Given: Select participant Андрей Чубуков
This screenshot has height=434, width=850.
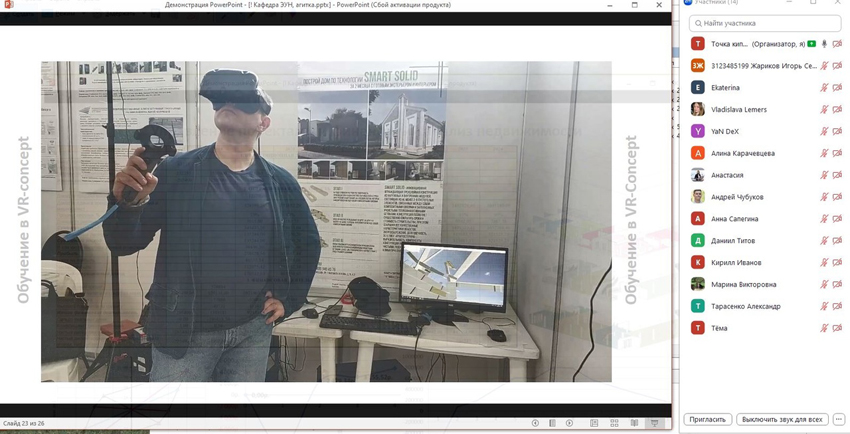Looking at the screenshot, I should point(765,197).
